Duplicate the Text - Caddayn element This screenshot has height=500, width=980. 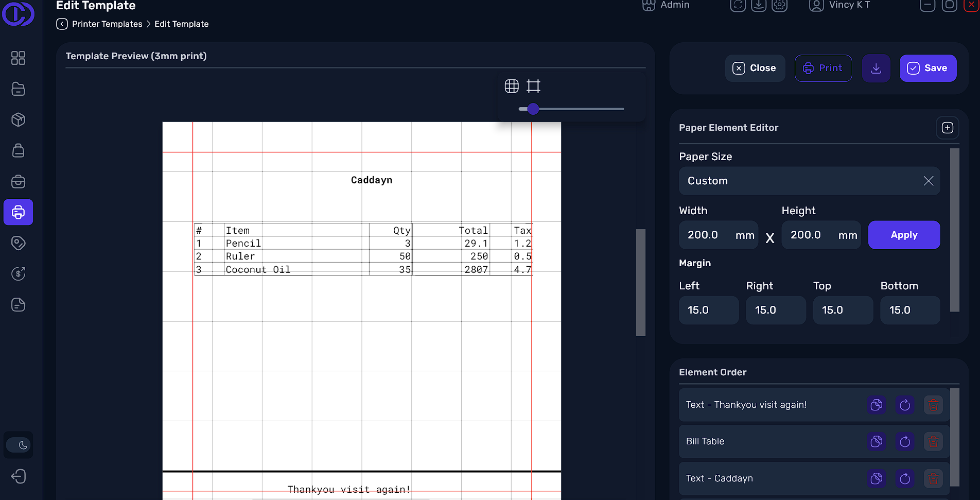(876, 478)
